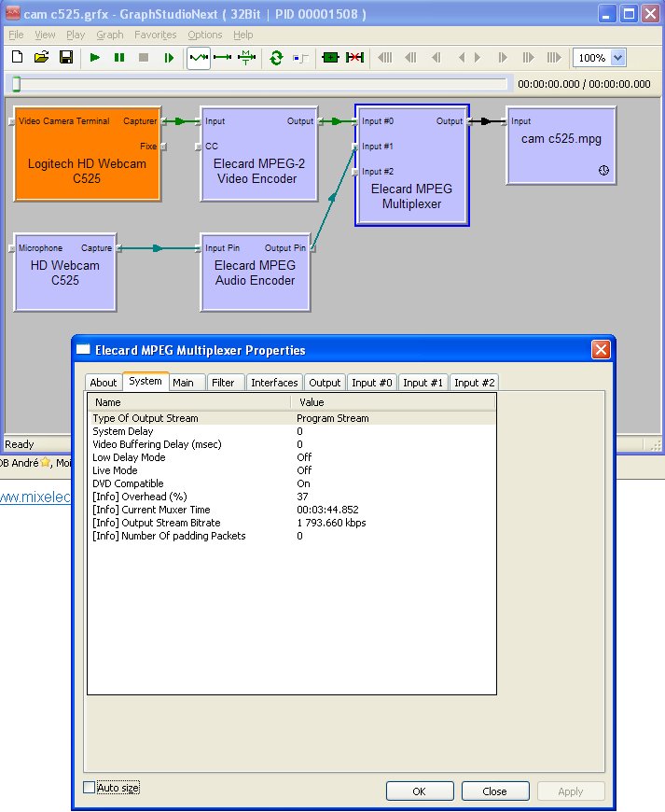The image size is (665, 812).
Task: Select the Live Mode row
Action: (292, 470)
